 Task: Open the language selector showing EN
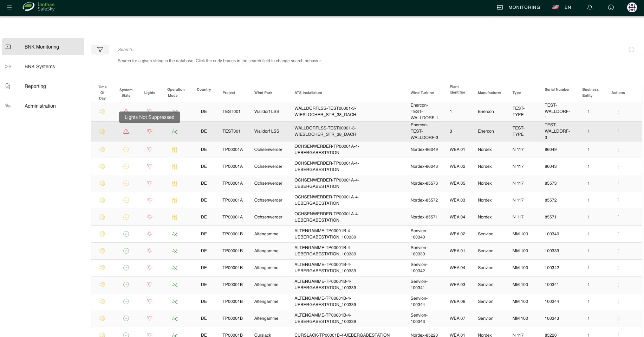pyautogui.click(x=561, y=7)
